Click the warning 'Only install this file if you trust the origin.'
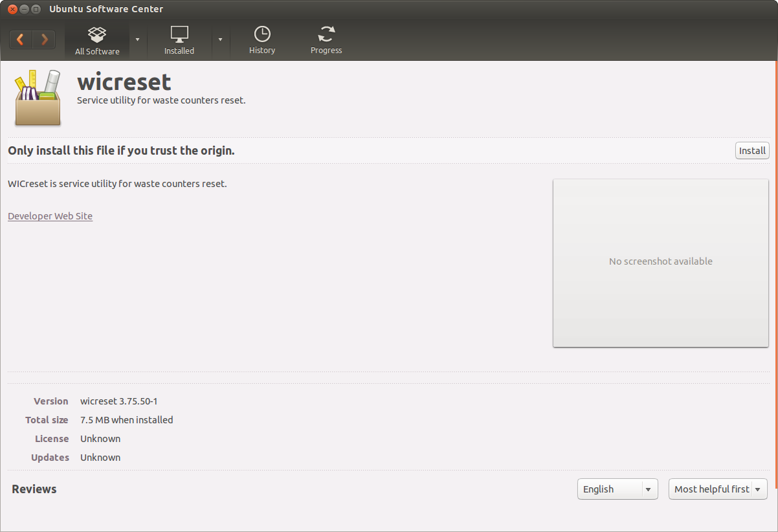 (121, 151)
